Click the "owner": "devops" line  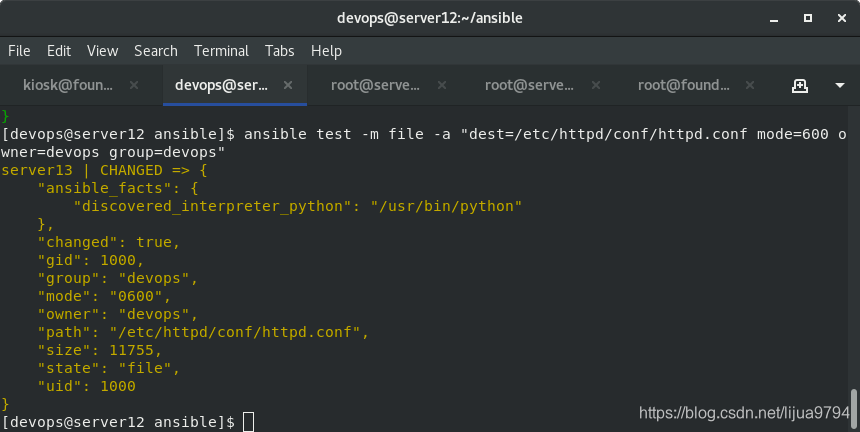pyautogui.click(x=117, y=314)
